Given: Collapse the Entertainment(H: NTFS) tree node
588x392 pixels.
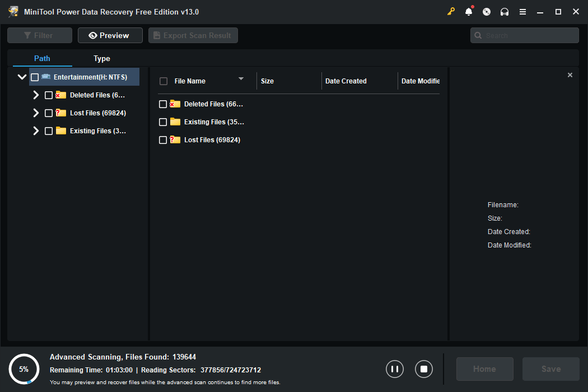Looking at the screenshot, I should pos(22,77).
